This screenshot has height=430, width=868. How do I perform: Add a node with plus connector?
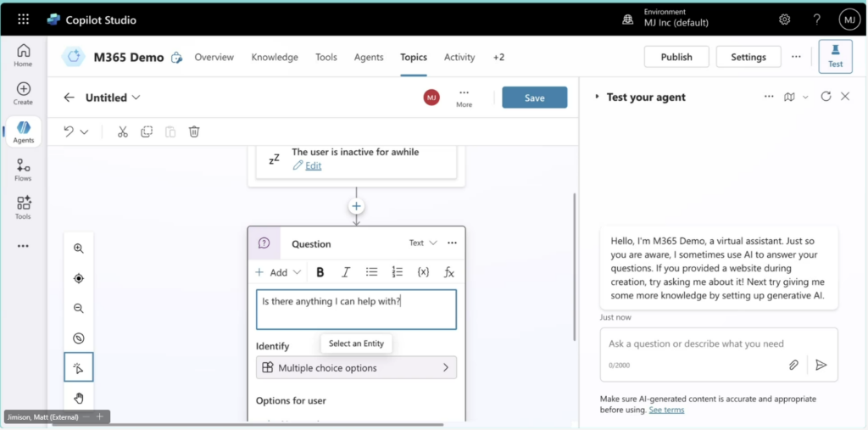pos(357,206)
